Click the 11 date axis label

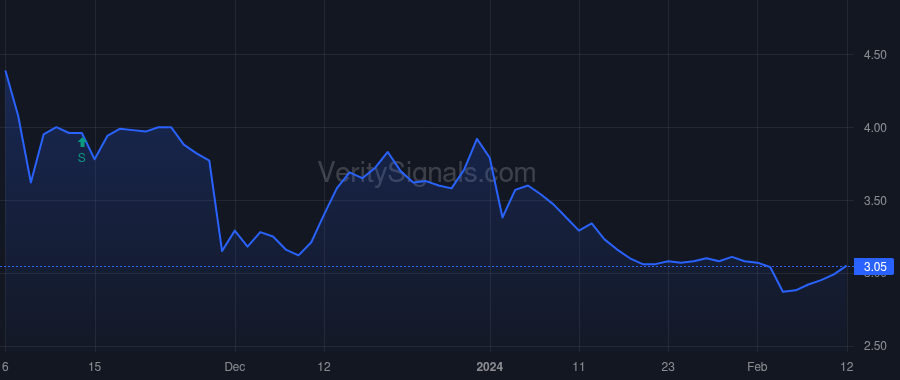579,367
